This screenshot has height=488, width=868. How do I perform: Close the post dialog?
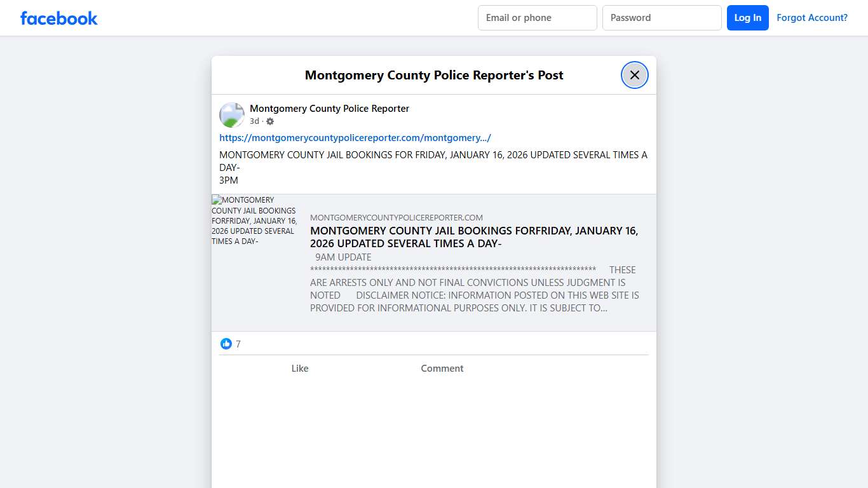coord(634,75)
